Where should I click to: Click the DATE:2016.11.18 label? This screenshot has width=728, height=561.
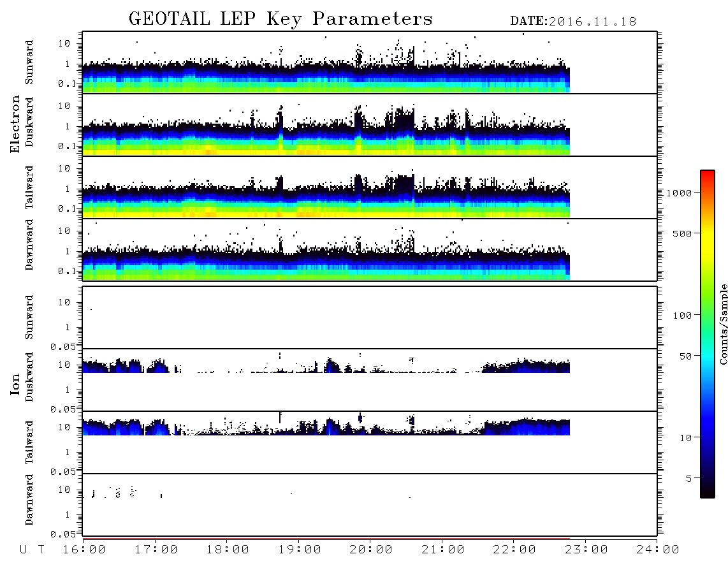point(573,22)
